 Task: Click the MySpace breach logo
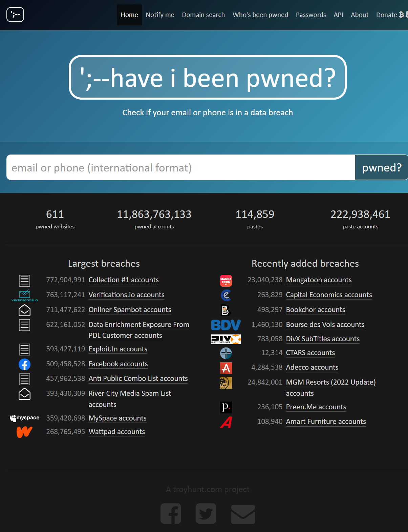click(x=24, y=418)
